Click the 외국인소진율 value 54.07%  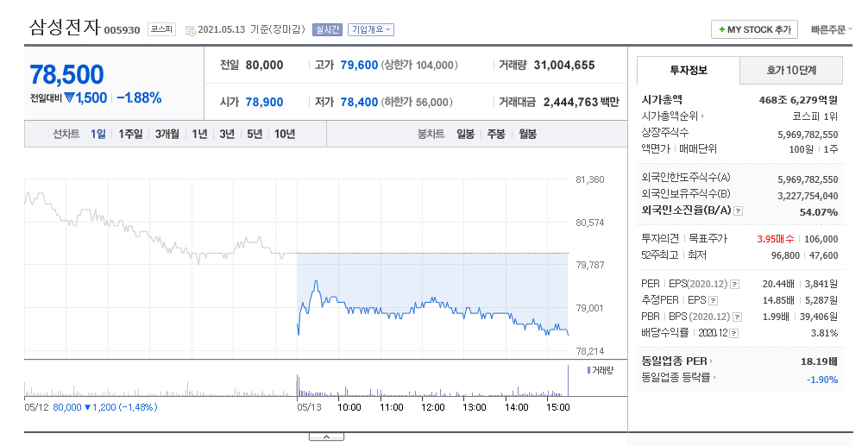(x=818, y=212)
